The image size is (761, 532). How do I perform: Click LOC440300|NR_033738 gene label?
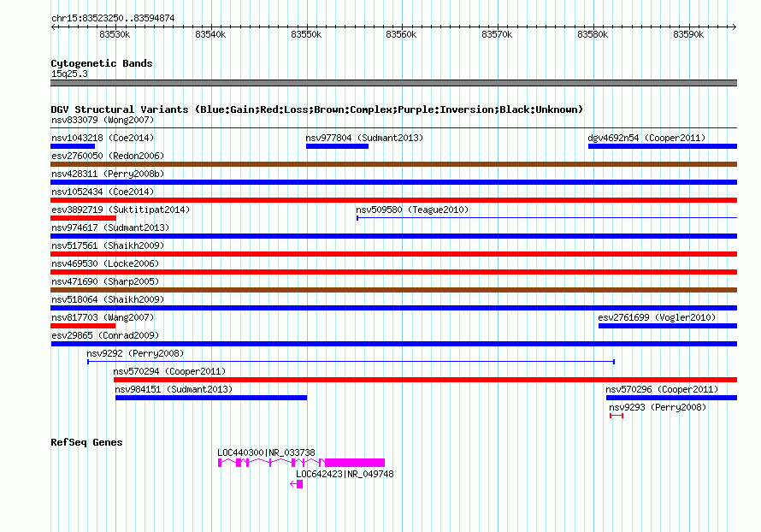(266, 452)
